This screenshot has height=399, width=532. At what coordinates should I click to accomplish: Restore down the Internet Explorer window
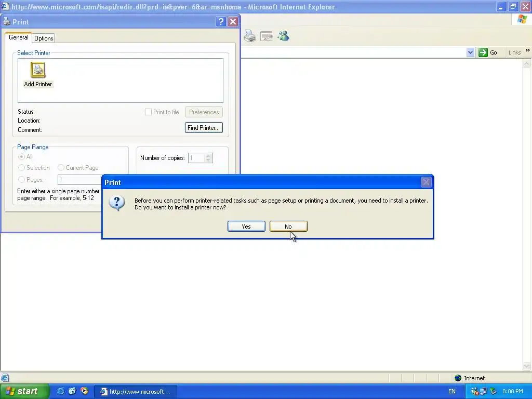[x=513, y=7]
